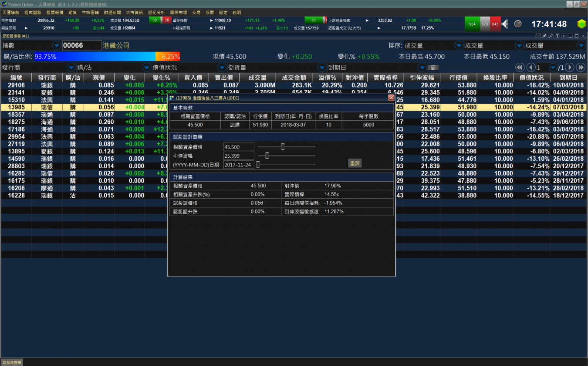Select warrant row 17186
588x366 pixels.
[293, 129]
